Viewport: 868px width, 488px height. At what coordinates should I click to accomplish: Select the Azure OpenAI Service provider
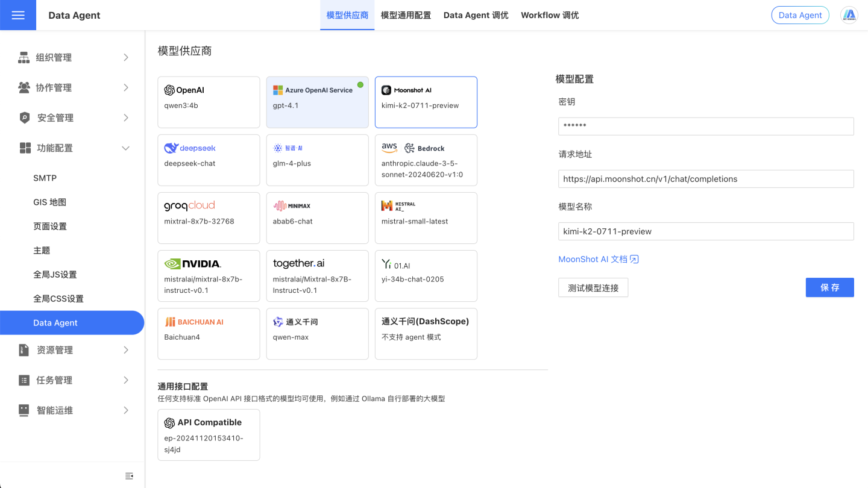pyautogui.click(x=317, y=102)
